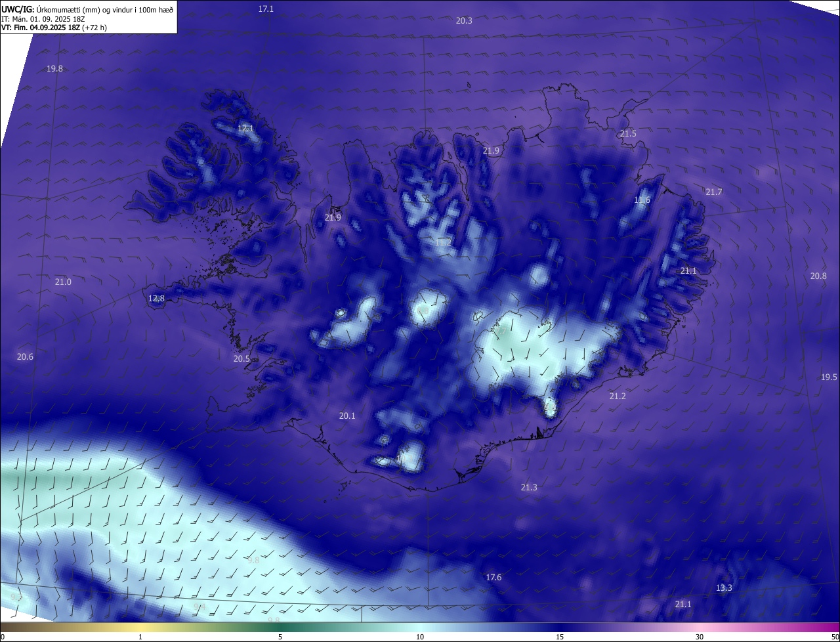Click the legend tick label 5
840x642 pixels.
click(280, 637)
